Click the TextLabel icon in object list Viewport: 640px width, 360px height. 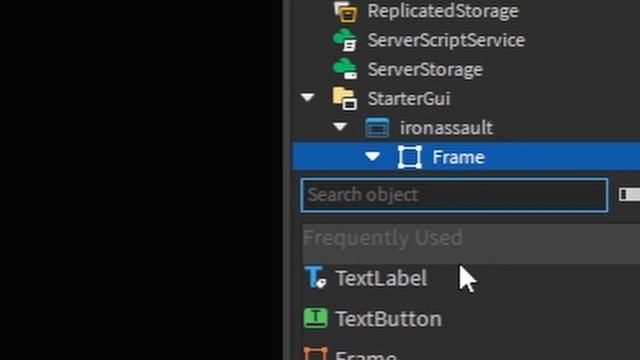(x=316, y=277)
